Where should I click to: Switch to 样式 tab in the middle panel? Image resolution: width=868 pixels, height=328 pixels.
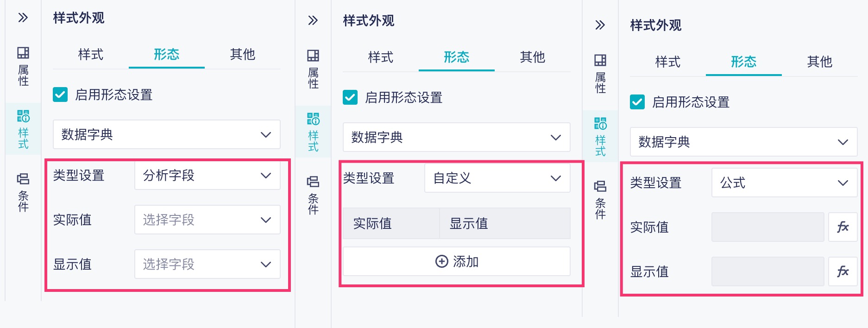click(x=380, y=57)
